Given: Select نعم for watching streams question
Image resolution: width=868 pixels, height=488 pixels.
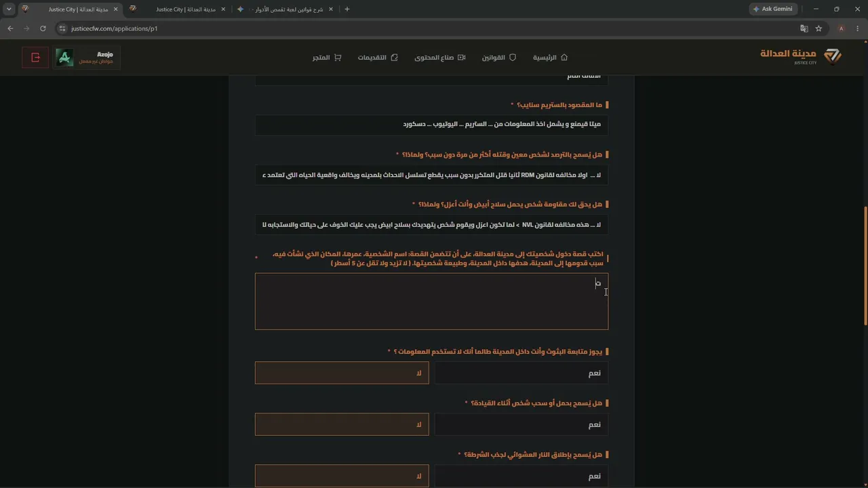Looking at the screenshot, I should (x=521, y=373).
